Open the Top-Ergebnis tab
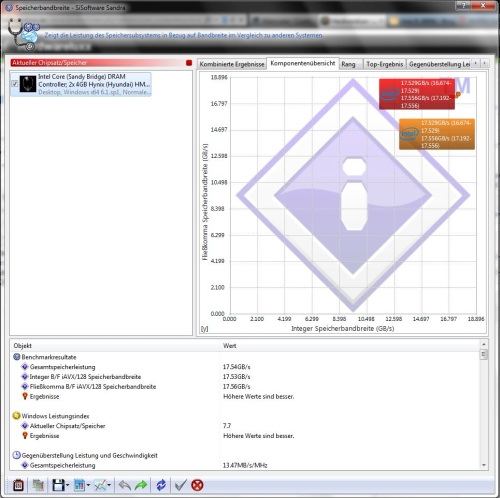Image resolution: width=500 pixels, height=498 pixels. coord(385,64)
